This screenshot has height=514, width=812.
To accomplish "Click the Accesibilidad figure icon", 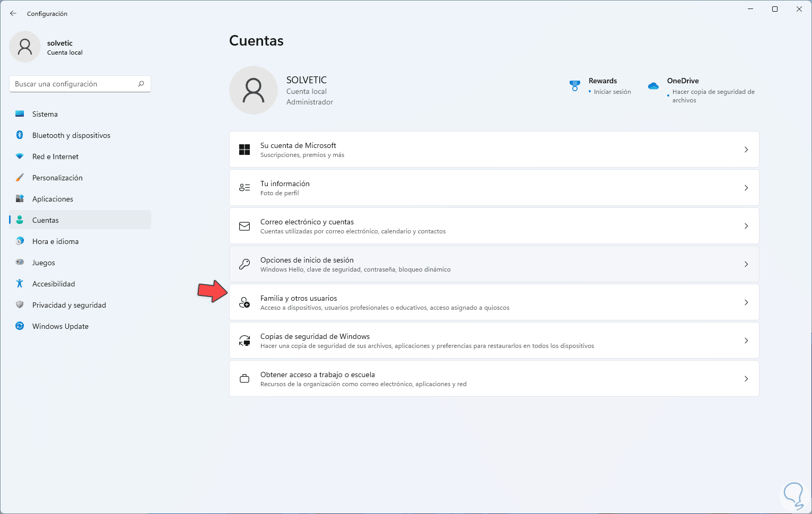I will click(20, 284).
